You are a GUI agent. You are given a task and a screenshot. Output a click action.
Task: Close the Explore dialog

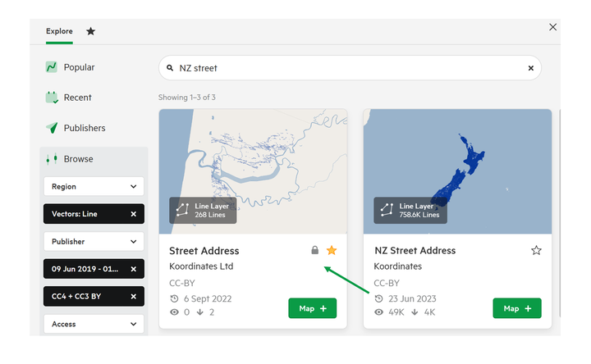click(552, 27)
